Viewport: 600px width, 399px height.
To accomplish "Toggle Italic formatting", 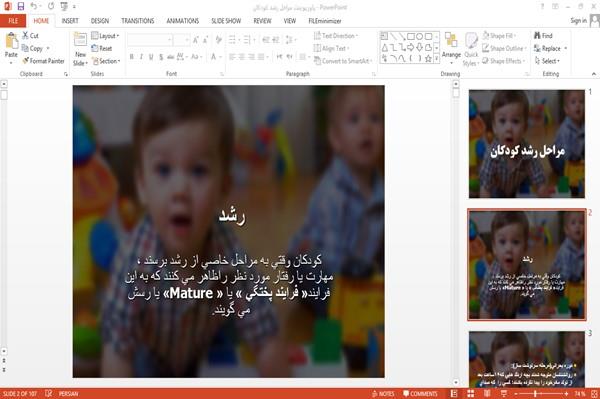I will [x=141, y=57].
